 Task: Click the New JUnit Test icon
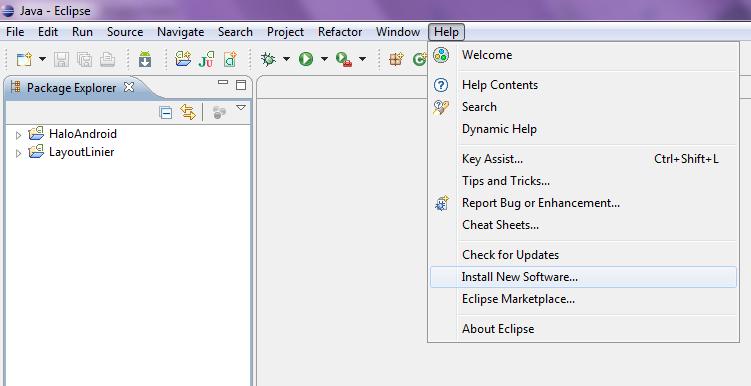click(x=206, y=59)
